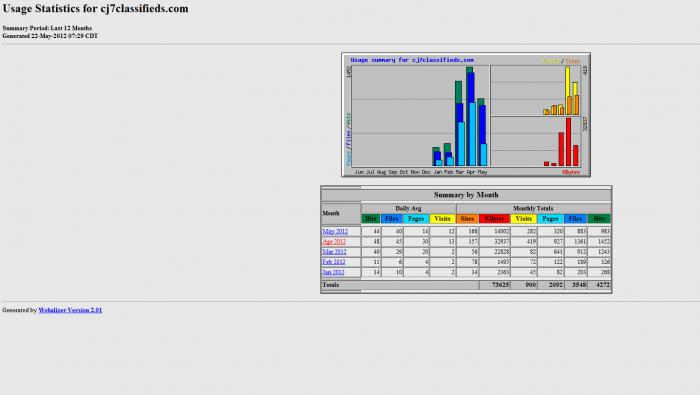Click the Usage Statistics page heading
This screenshot has width=700, height=395.
(96, 8)
